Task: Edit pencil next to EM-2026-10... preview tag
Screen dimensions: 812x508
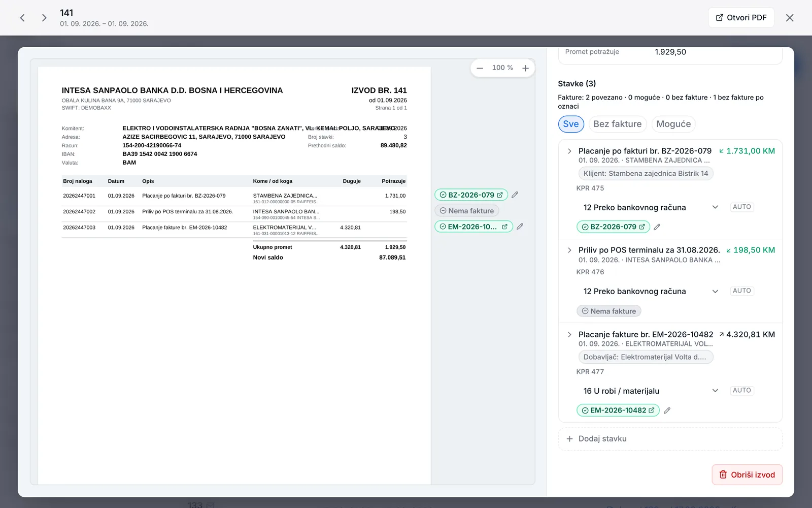Action: click(520, 227)
